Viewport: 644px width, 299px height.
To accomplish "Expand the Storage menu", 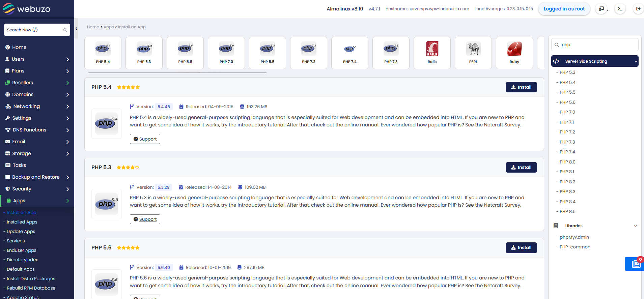I will (x=37, y=153).
